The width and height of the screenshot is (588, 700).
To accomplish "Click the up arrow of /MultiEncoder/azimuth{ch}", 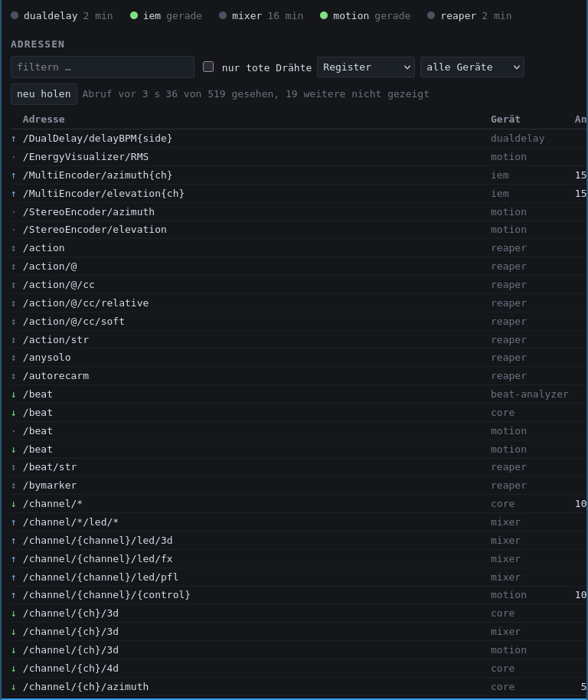I will [13, 175].
